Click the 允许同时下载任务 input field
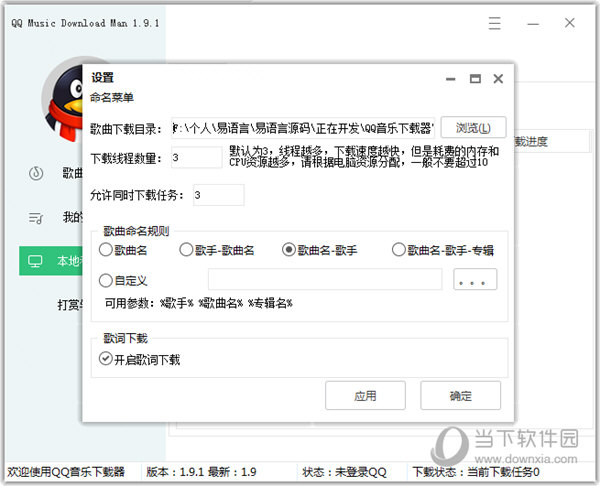 (x=219, y=195)
